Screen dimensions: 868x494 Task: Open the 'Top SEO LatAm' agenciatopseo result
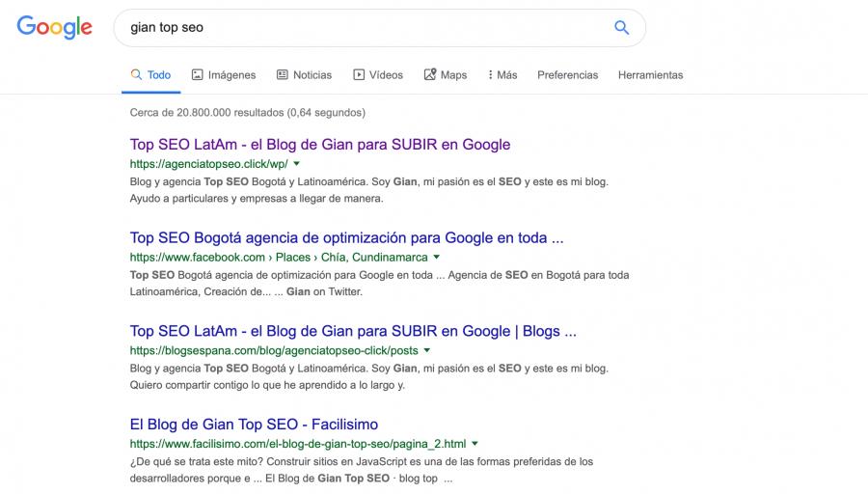[320, 145]
